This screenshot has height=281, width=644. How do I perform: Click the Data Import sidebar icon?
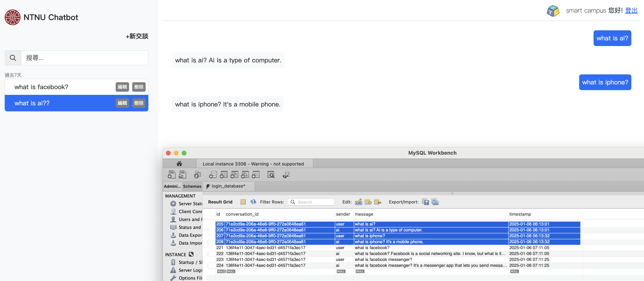tap(173, 243)
